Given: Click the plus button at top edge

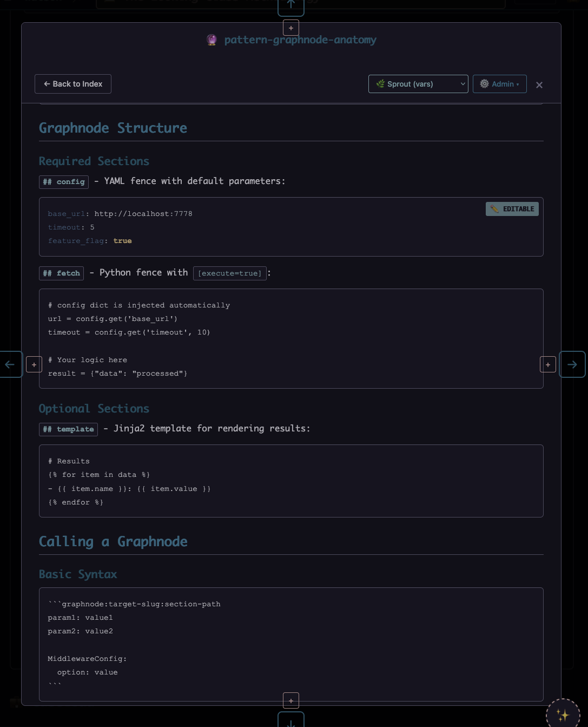Looking at the screenshot, I should coord(291,28).
